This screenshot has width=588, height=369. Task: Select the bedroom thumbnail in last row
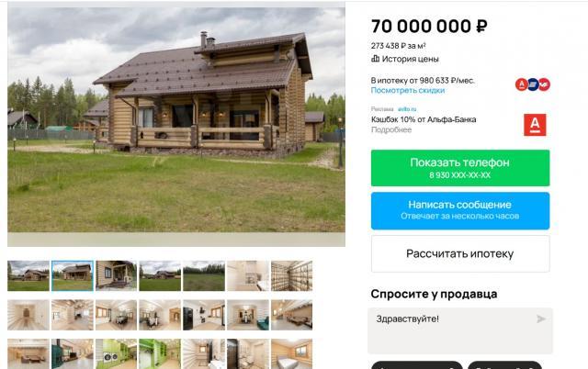coord(292,354)
